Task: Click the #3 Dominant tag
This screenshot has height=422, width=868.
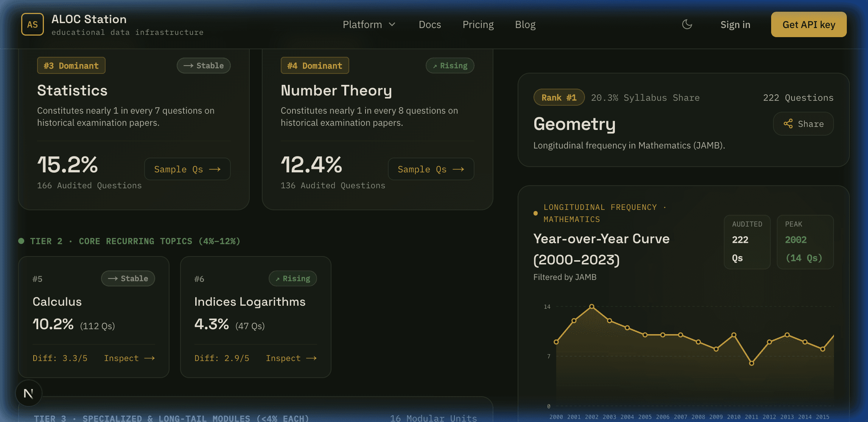Action: click(x=71, y=66)
